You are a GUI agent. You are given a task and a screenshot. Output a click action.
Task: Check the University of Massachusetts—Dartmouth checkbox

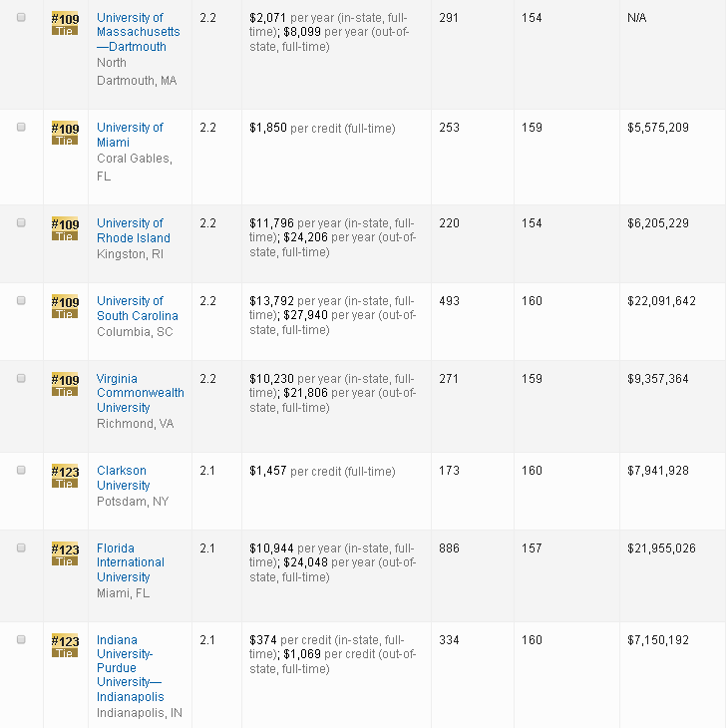pos(21,18)
